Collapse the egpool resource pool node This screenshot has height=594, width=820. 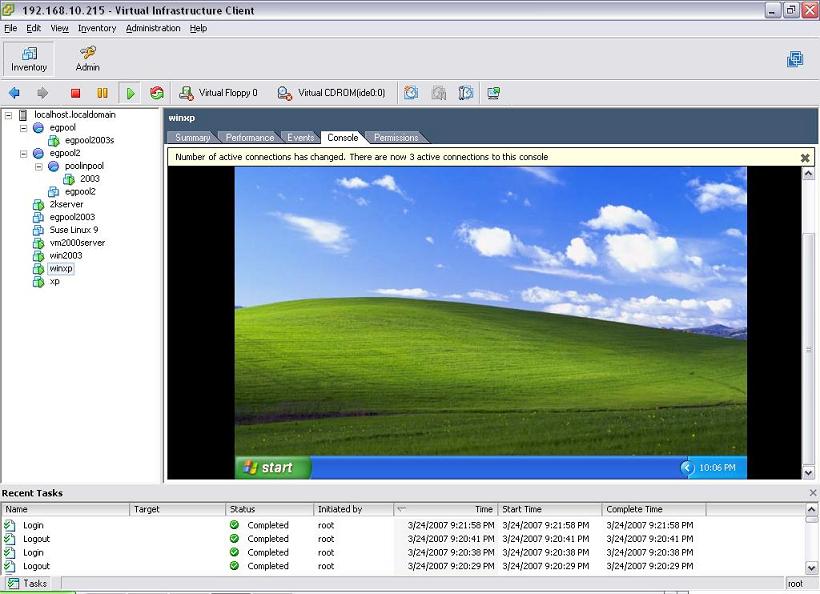24,128
